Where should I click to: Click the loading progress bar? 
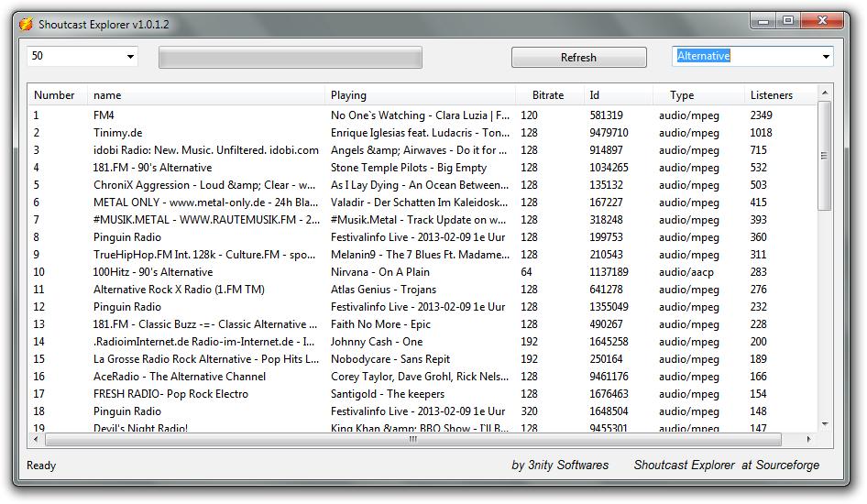(x=290, y=58)
